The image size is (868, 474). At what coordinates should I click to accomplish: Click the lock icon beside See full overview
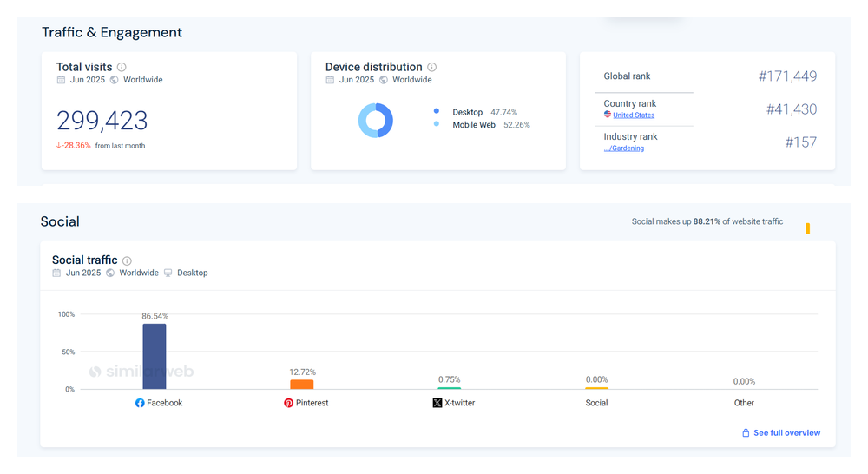click(x=746, y=432)
